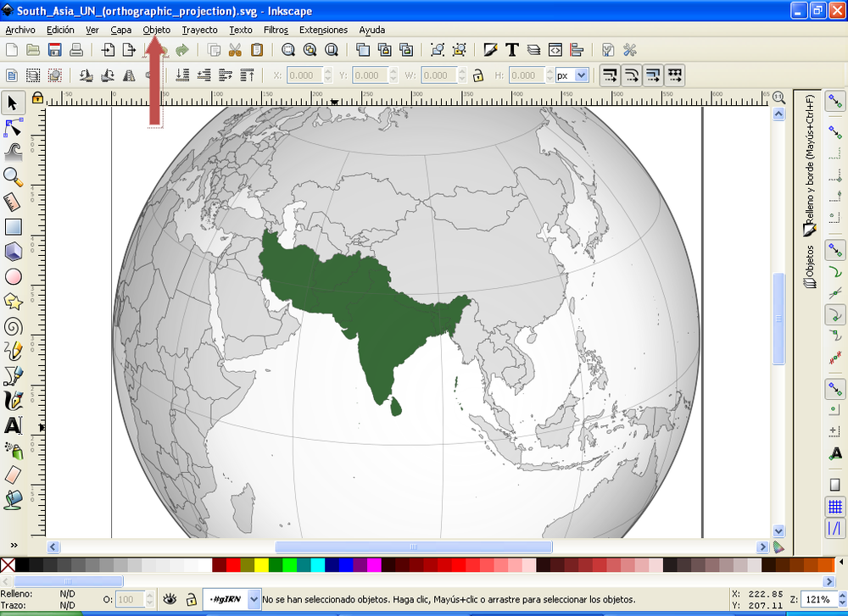Open the color palette menu arrow

841,563
